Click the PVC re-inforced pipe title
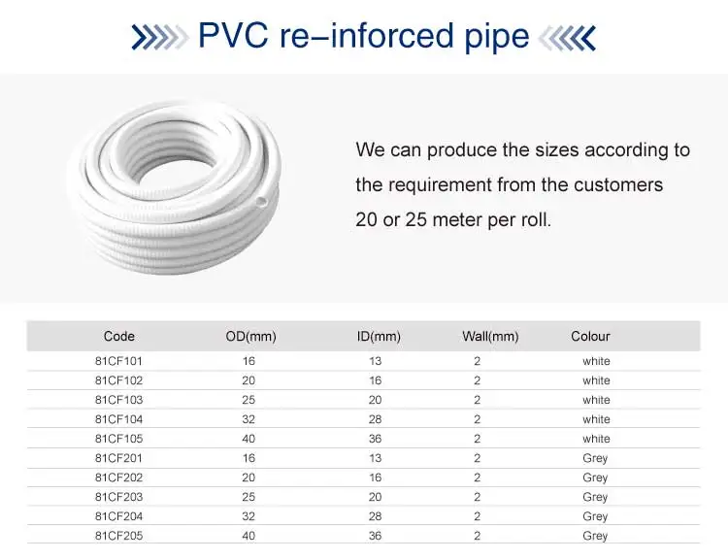Viewport: 728px width, 560px height. coord(364,36)
